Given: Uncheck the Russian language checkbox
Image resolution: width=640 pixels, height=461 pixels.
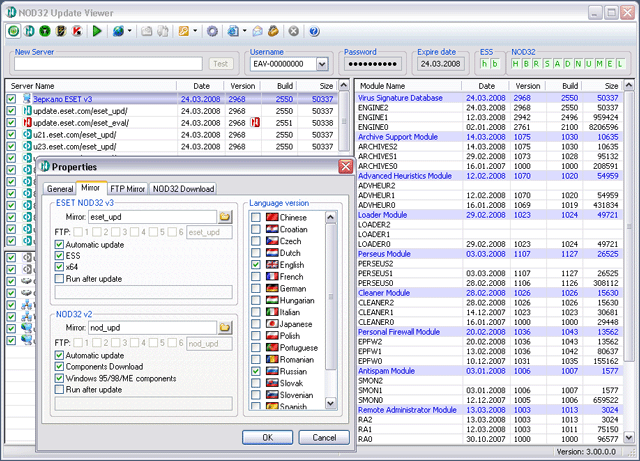Looking at the screenshot, I should tap(256, 371).
